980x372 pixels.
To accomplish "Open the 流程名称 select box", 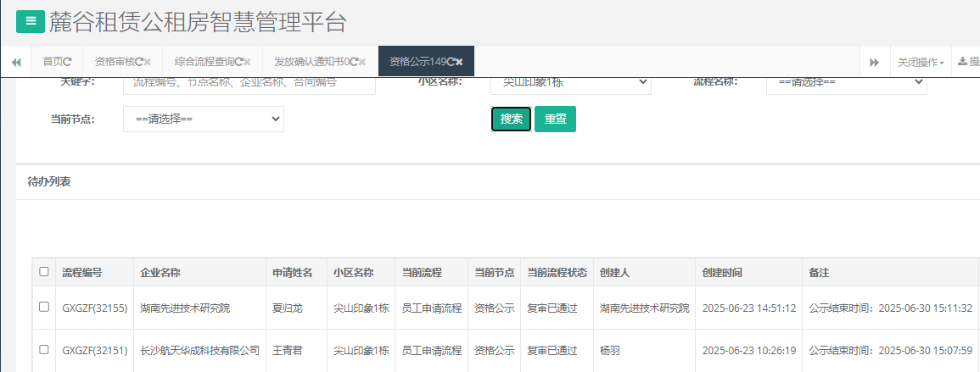I will tap(846, 83).
